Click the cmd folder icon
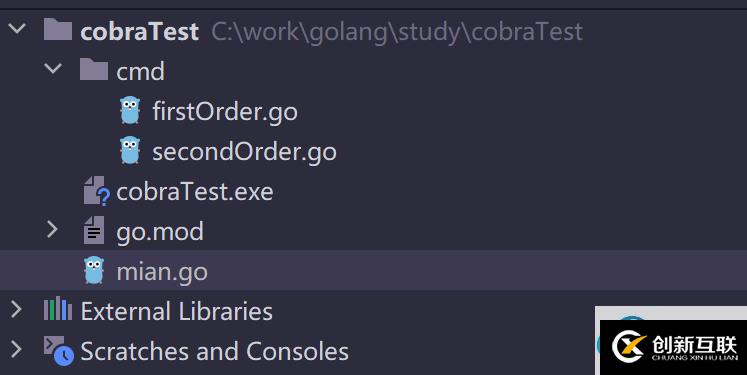The image size is (747, 375). [x=94, y=70]
